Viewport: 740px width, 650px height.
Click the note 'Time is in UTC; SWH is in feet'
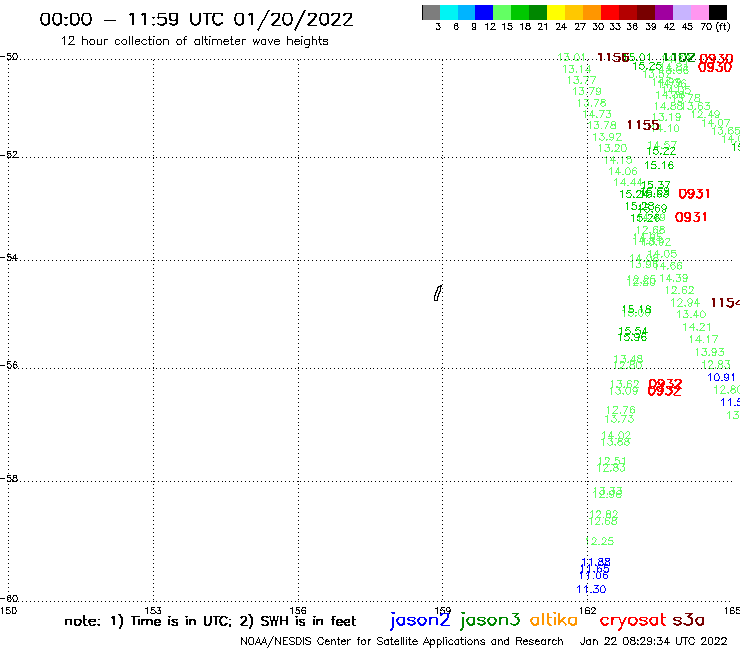[210, 621]
